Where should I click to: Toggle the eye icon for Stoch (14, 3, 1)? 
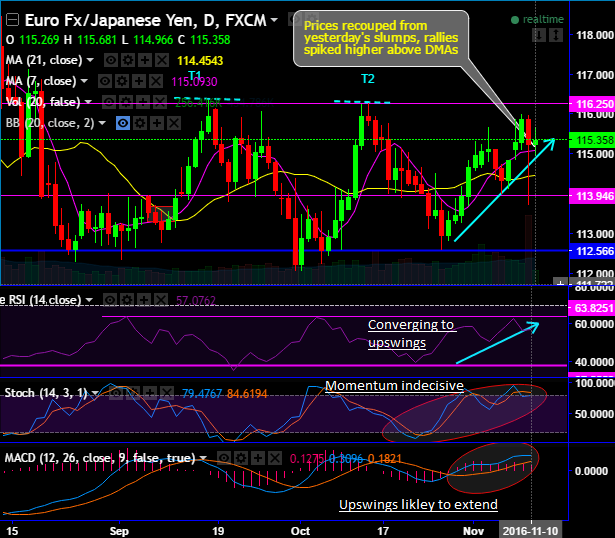116,393
